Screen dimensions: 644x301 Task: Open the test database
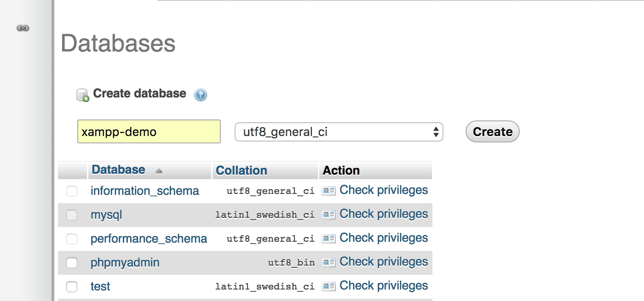tap(100, 286)
